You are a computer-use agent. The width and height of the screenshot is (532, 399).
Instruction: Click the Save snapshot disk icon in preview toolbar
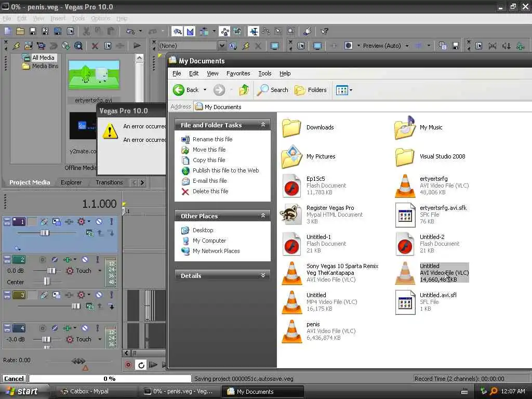(456, 46)
